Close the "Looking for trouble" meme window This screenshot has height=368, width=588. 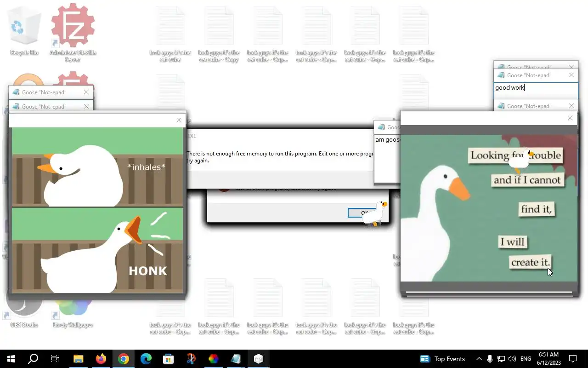click(570, 118)
